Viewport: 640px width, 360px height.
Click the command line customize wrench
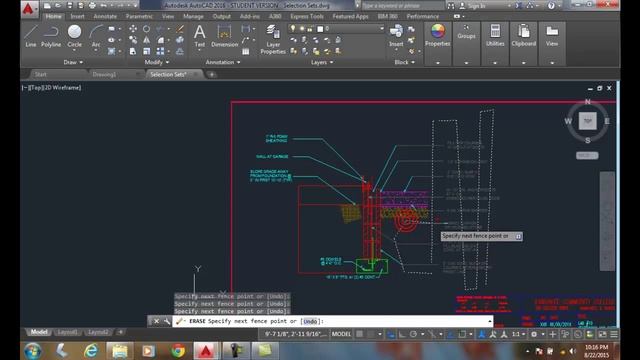click(x=167, y=321)
